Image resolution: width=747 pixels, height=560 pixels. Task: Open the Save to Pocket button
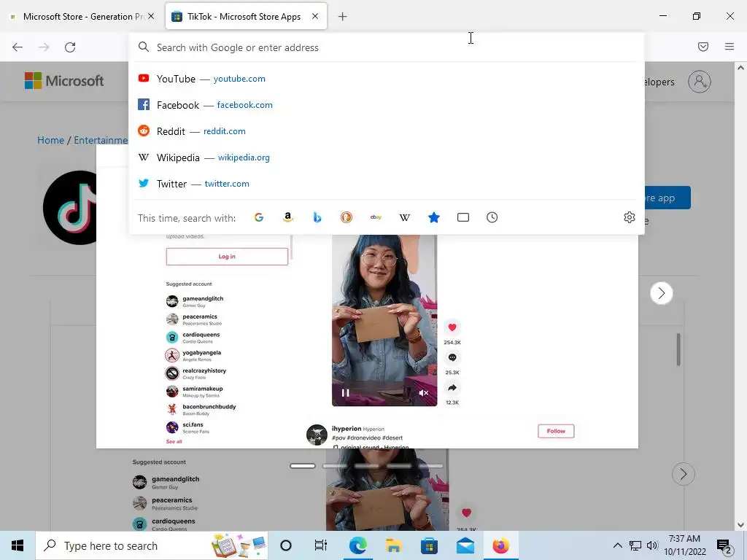pos(703,47)
